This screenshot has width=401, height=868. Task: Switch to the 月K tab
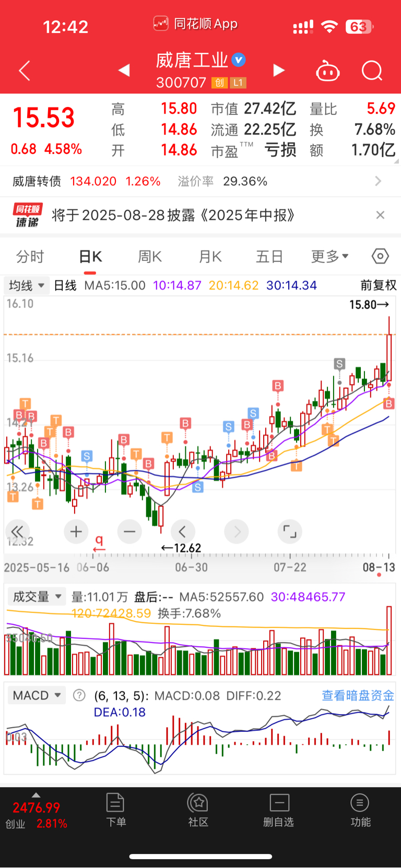click(x=210, y=256)
